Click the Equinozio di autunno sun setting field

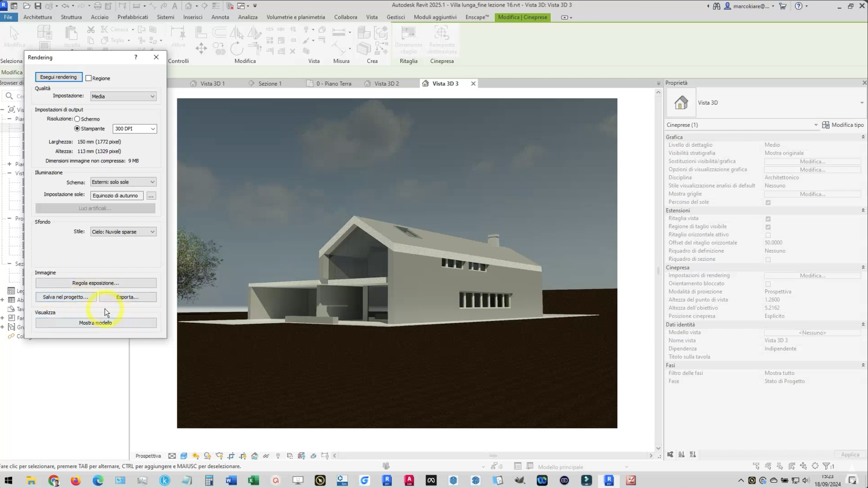point(117,195)
